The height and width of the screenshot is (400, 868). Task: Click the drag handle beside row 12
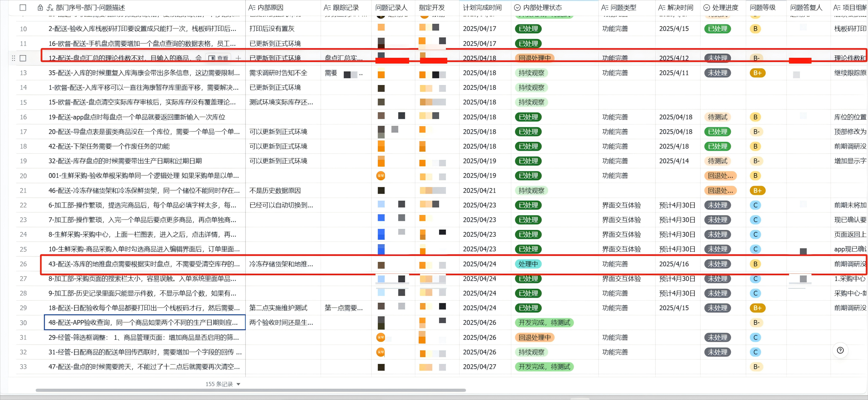14,58
